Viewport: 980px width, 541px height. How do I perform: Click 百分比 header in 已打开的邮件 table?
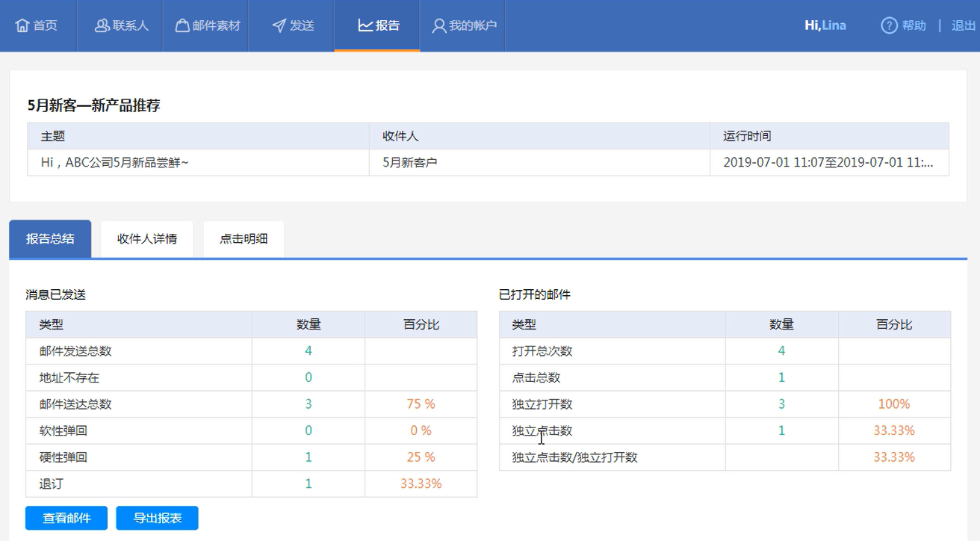[x=894, y=324]
